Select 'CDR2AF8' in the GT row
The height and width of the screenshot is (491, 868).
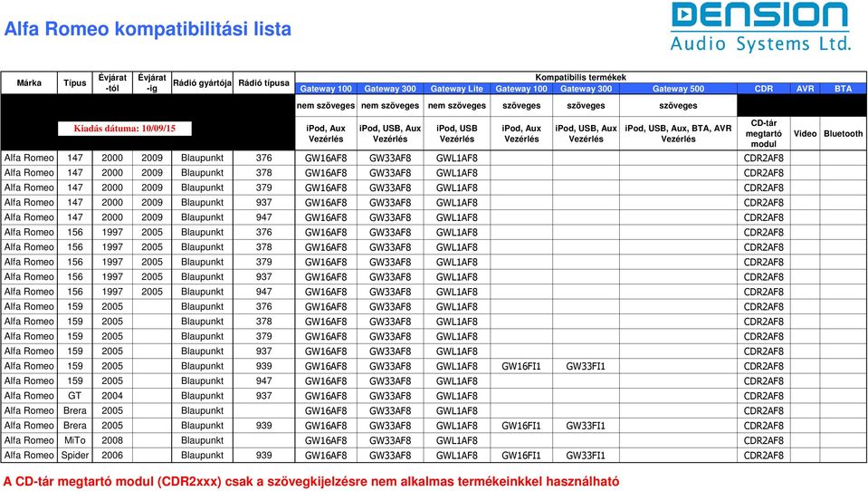(x=763, y=396)
